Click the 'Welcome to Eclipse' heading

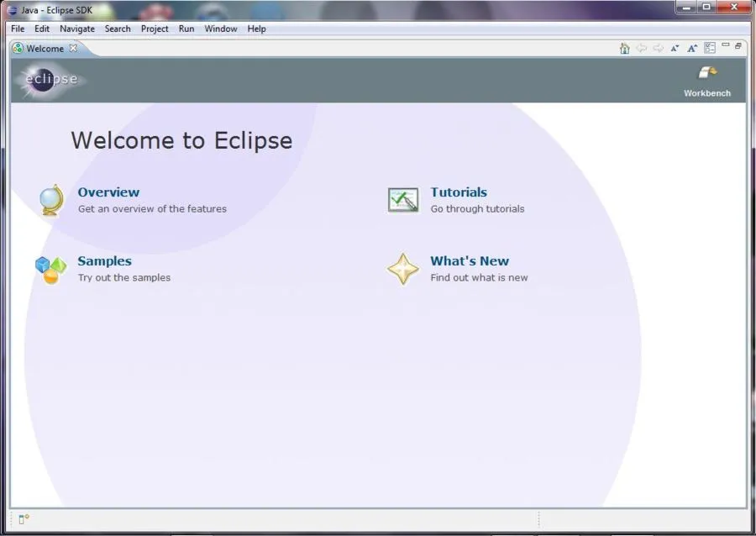pyautogui.click(x=181, y=140)
